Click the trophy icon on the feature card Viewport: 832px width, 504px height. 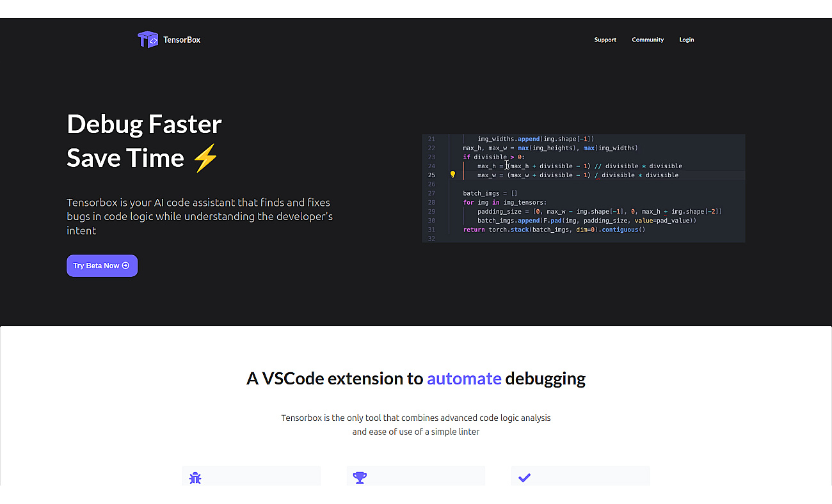pos(360,478)
